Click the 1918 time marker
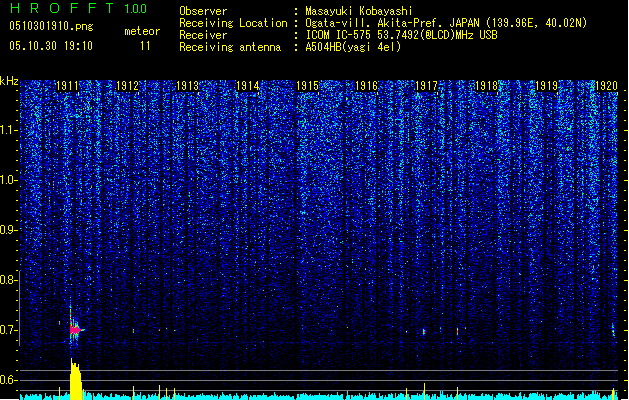This screenshot has width=629, height=400. coord(486,86)
